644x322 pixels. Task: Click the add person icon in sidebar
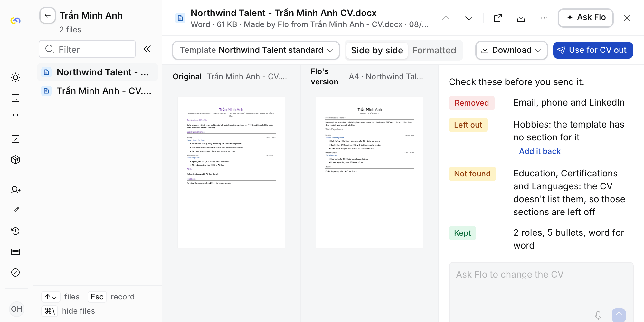pos(15,190)
